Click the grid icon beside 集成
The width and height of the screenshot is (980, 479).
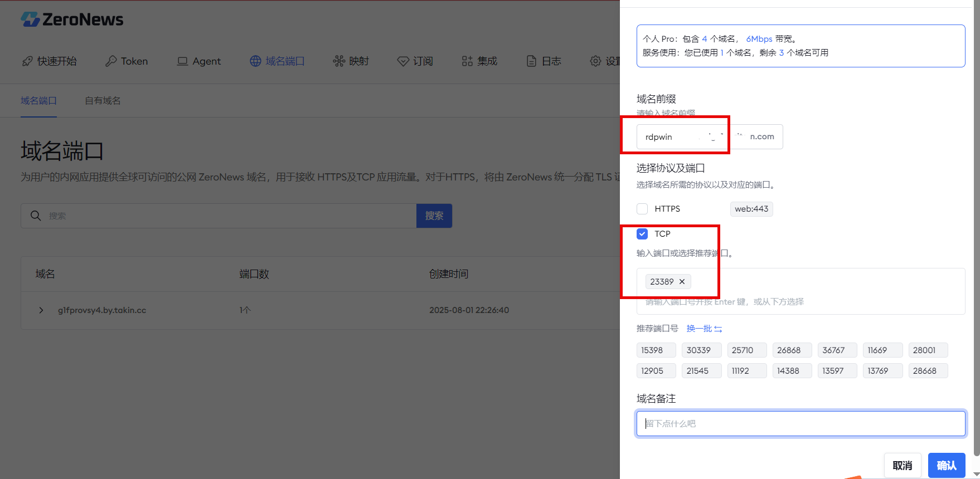click(467, 61)
